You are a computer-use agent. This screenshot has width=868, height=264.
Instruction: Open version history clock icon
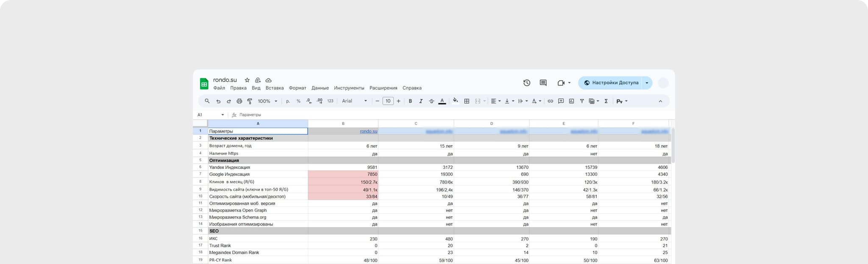click(527, 83)
